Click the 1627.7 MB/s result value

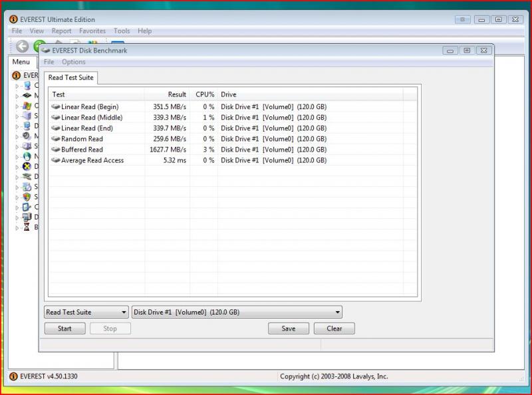(168, 150)
